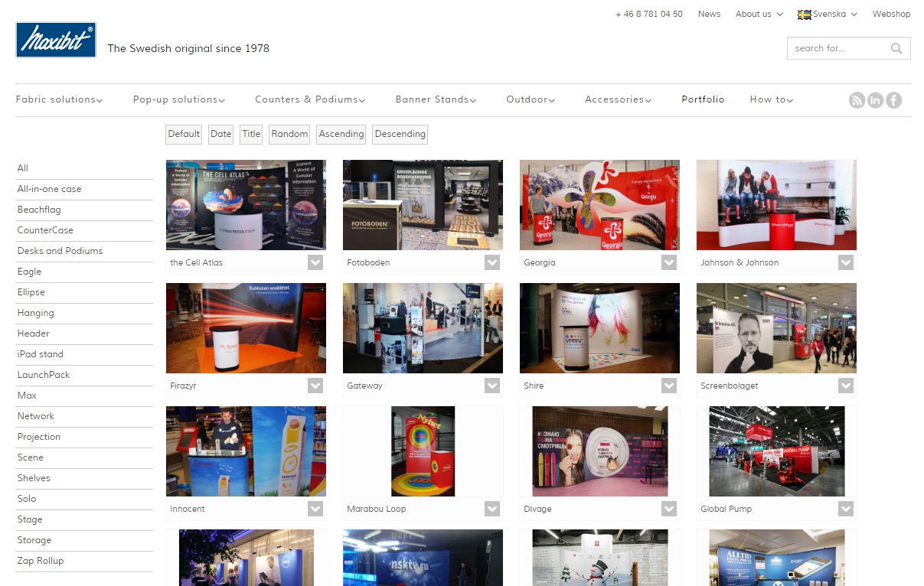The image size is (924, 586).
Task: Open the Global Pump thumbnail
Action: coord(776,451)
